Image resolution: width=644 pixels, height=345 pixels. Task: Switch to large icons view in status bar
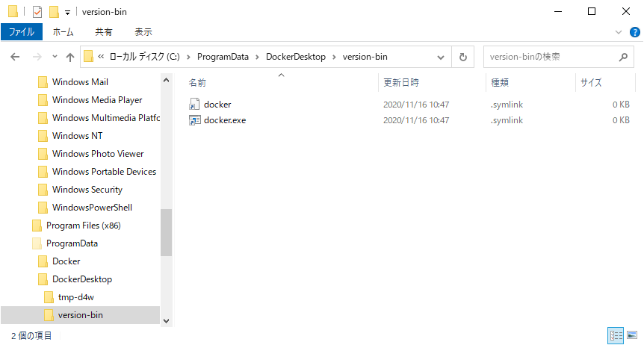pos(632,335)
